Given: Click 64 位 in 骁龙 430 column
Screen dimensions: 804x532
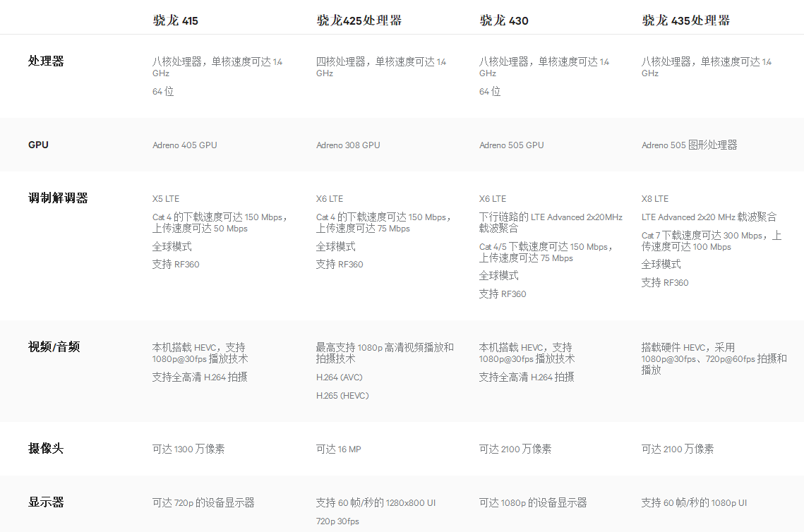Looking at the screenshot, I should pos(490,91).
